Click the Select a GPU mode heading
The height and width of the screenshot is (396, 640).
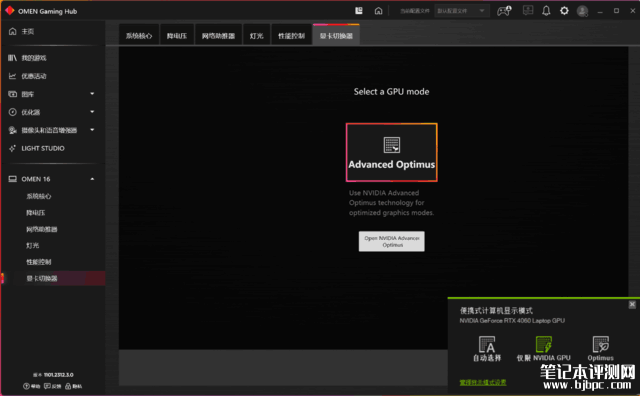391,92
